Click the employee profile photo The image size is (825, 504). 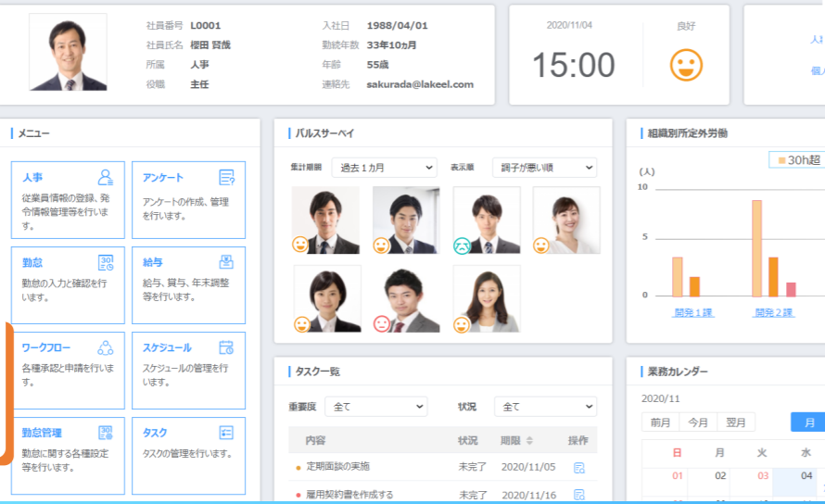68,52
